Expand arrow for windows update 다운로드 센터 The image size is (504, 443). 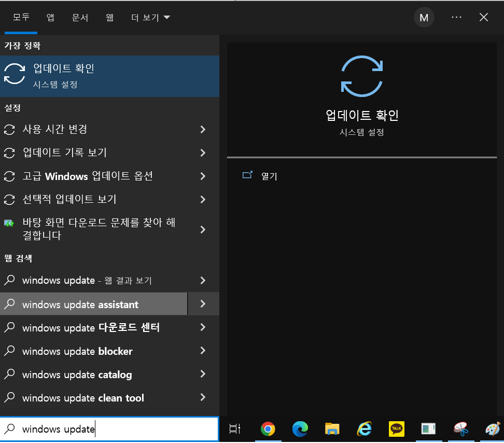point(203,327)
